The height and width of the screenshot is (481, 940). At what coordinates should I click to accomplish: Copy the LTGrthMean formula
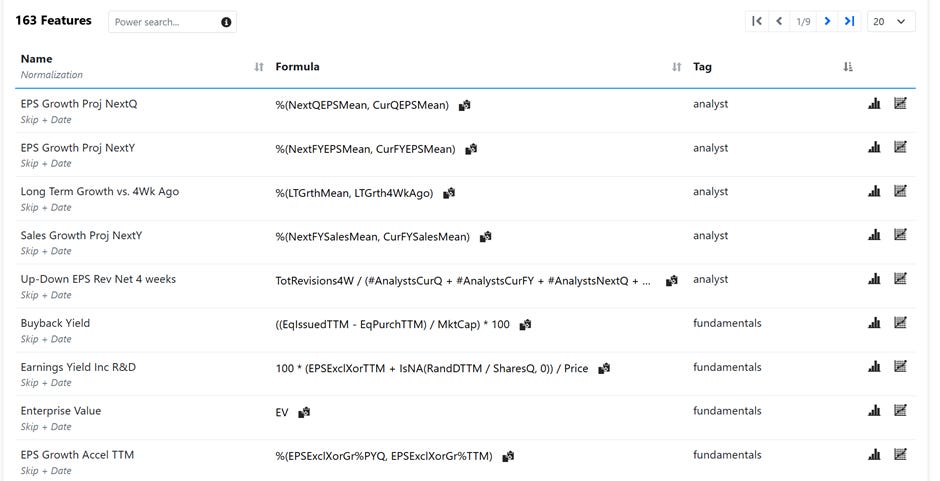coord(449,193)
